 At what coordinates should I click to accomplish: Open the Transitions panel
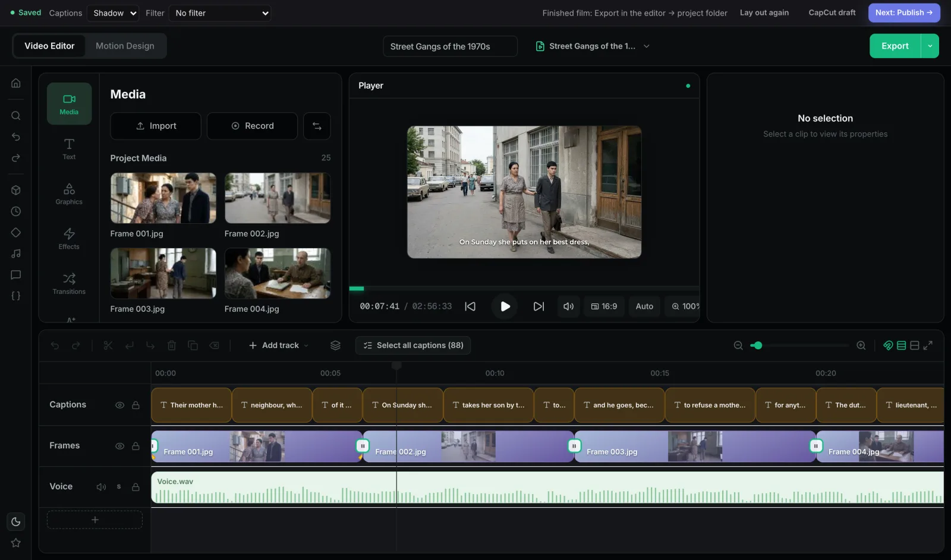click(69, 283)
